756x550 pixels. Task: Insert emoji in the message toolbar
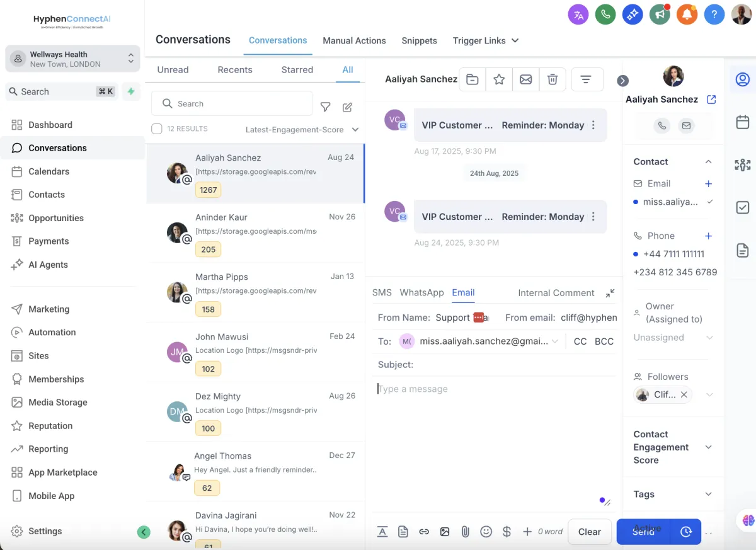click(x=486, y=532)
